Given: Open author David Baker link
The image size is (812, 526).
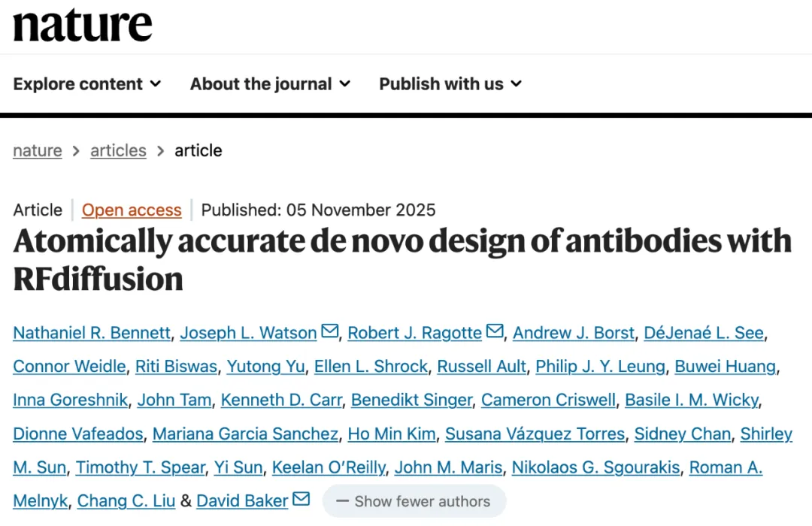Looking at the screenshot, I should 242,500.
